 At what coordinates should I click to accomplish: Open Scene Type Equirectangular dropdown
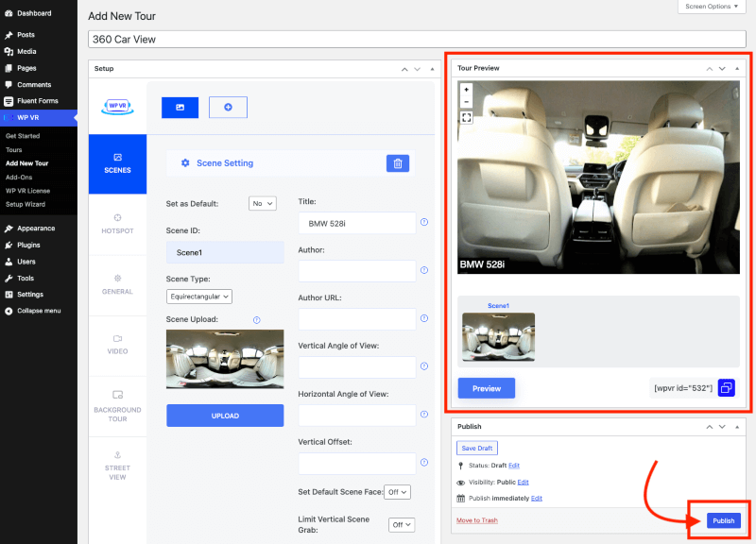click(x=199, y=297)
